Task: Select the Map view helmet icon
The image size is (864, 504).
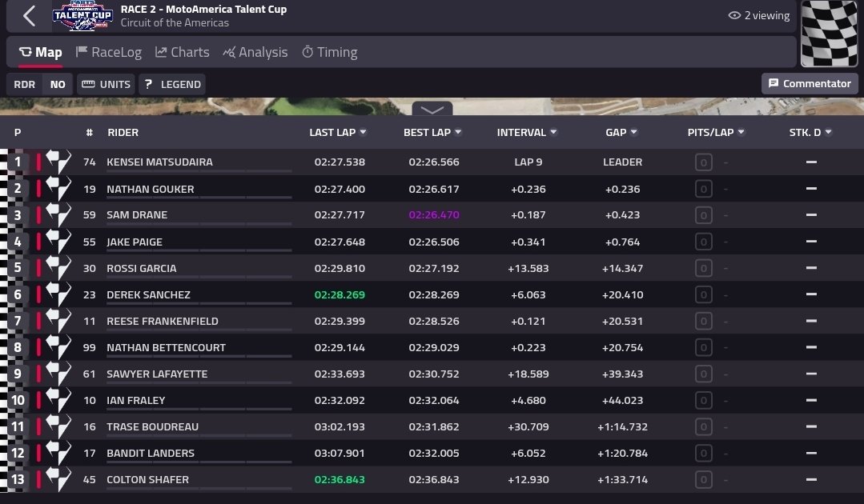Action: point(25,51)
